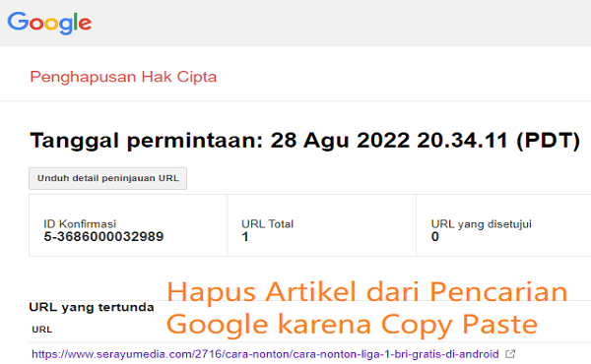
Task: Open the serayumedia.com cara-nonton-liga-1 link
Action: (x=265, y=354)
